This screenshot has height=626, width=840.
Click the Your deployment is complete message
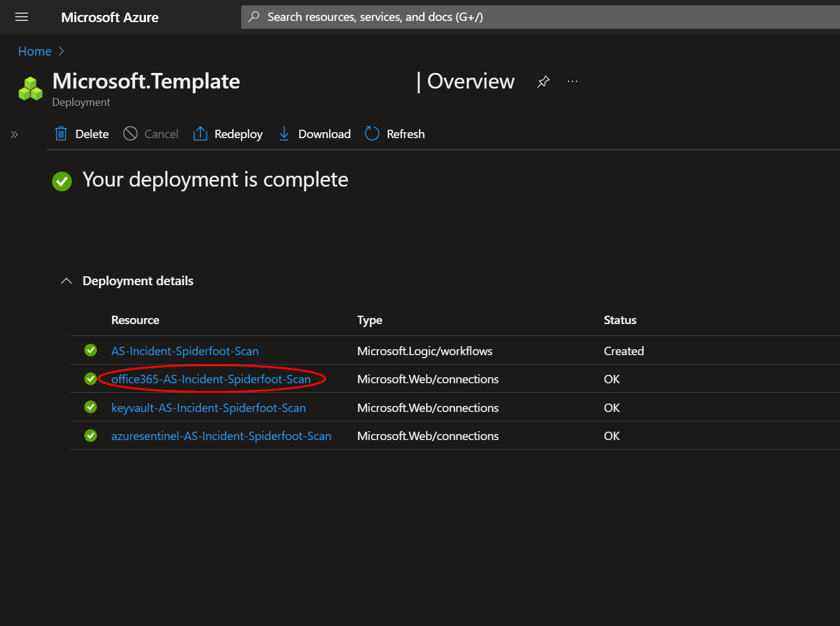pyautogui.click(x=215, y=180)
